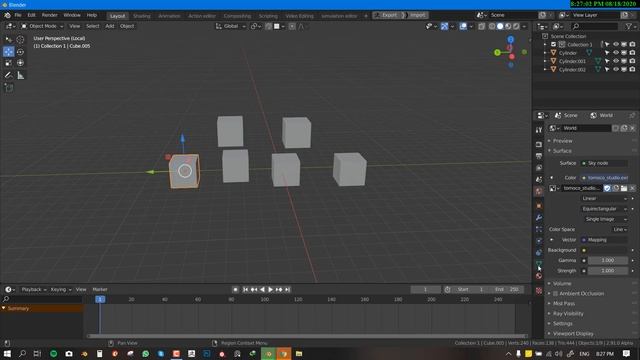640x360 pixels.
Task: Hide Cylinder in viewport via its eye icon
Action: pos(616,53)
